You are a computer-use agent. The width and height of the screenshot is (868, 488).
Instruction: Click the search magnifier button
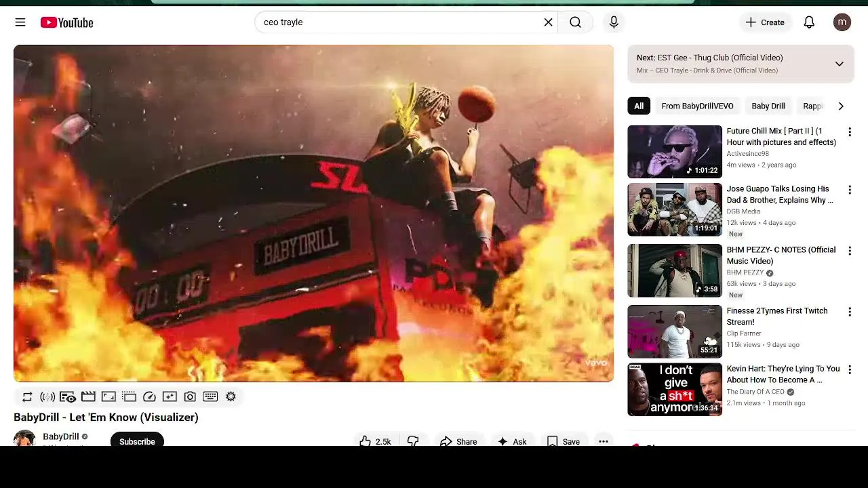coord(575,22)
